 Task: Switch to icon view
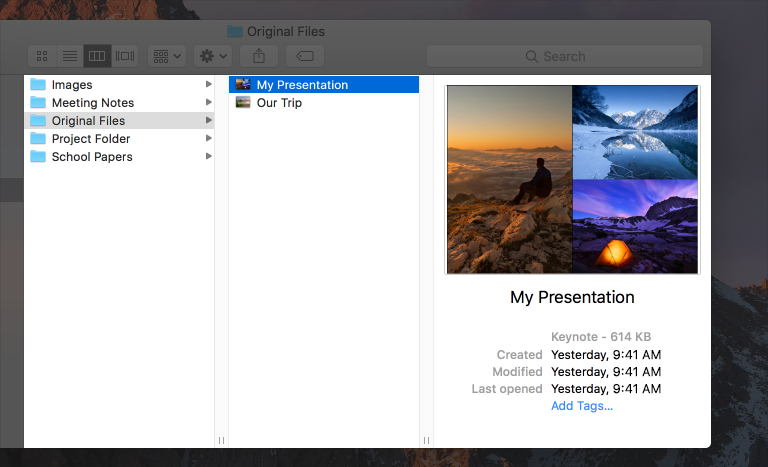tap(42, 56)
